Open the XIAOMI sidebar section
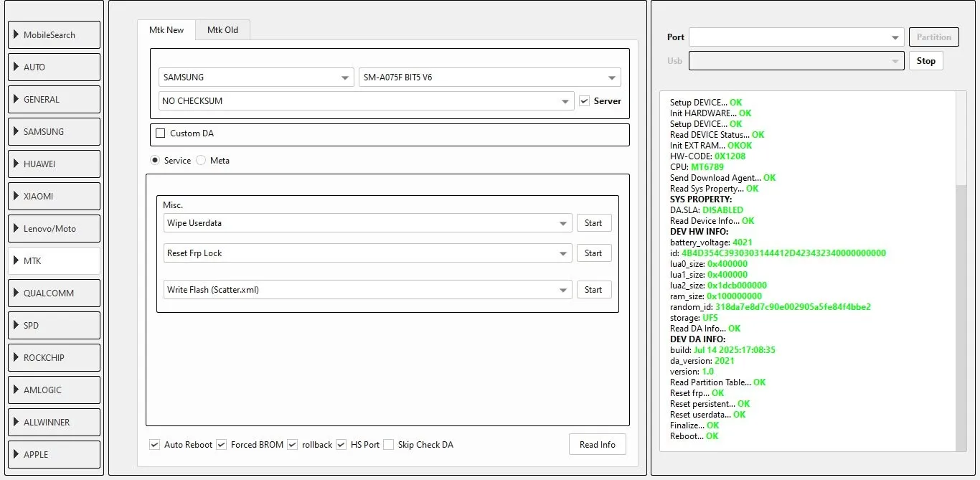Image resolution: width=980 pixels, height=480 pixels. [x=54, y=197]
